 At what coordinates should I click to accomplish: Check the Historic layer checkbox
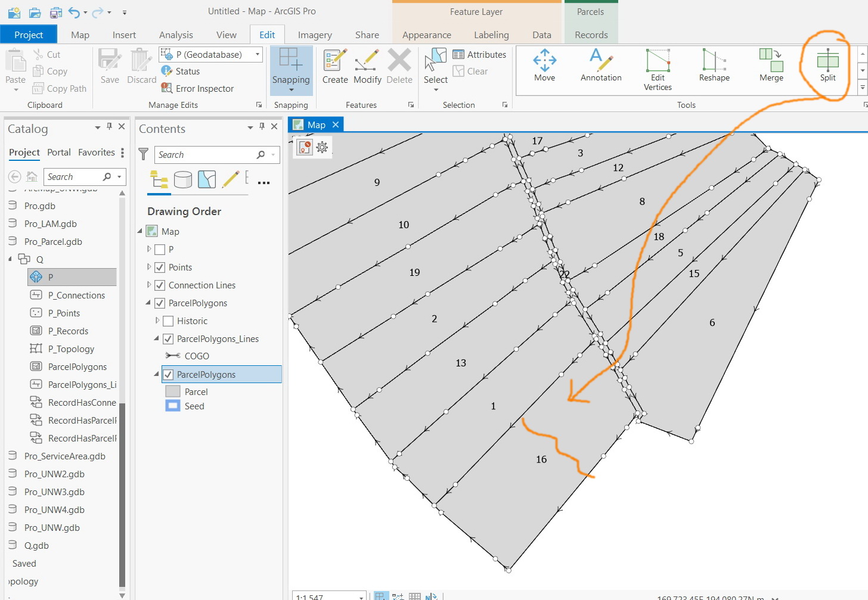point(168,321)
